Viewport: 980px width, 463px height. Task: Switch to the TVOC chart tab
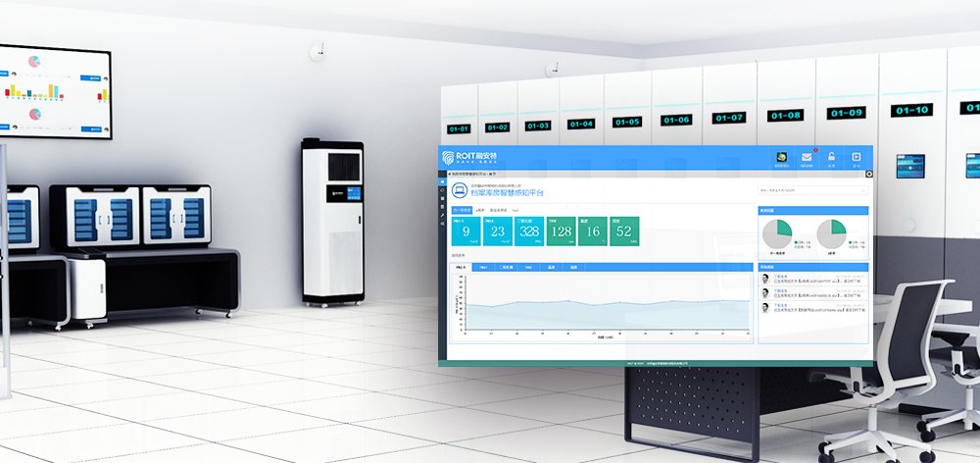point(529,267)
